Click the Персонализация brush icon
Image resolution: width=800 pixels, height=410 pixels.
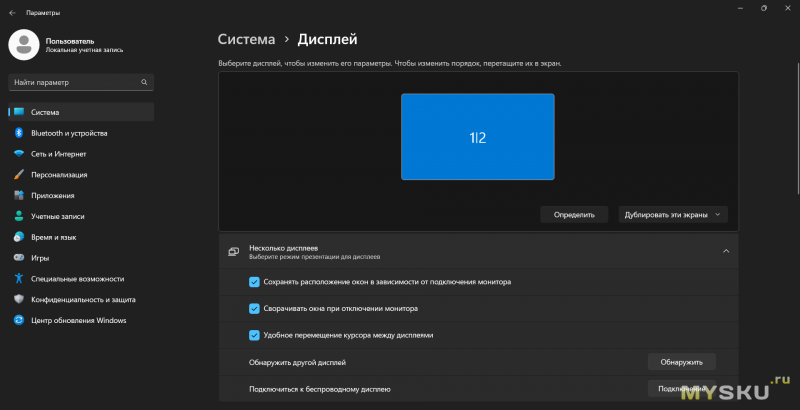tap(18, 174)
